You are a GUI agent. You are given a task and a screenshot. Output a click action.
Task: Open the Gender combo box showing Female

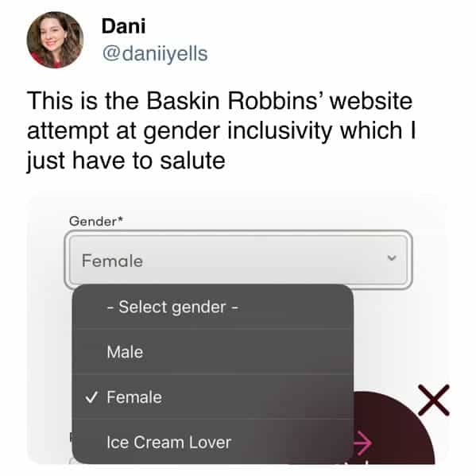pyautogui.click(x=238, y=260)
